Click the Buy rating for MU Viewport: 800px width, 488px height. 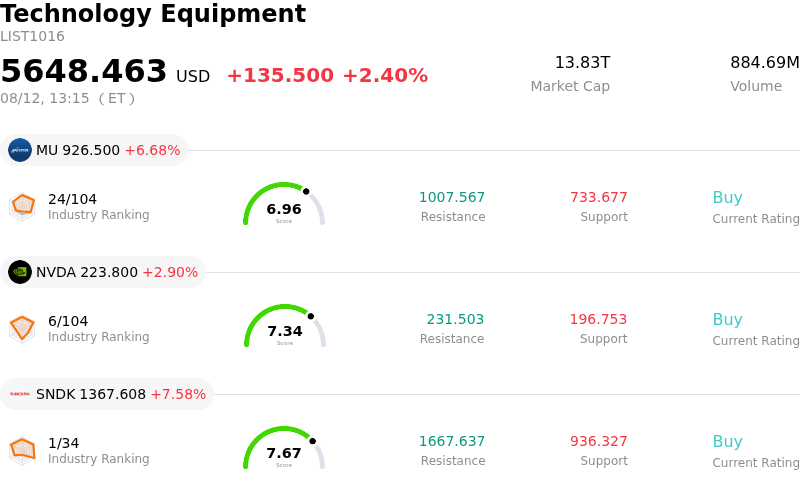coord(728,198)
